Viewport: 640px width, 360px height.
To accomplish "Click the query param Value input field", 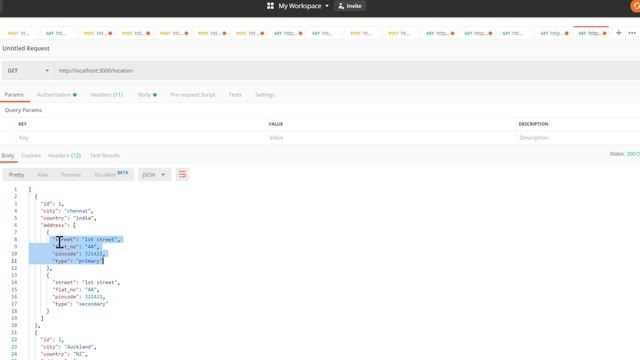I will (391, 138).
